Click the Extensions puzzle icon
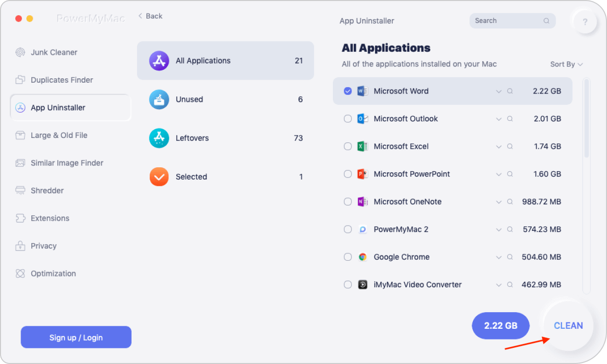607x364 pixels. pyautogui.click(x=20, y=218)
